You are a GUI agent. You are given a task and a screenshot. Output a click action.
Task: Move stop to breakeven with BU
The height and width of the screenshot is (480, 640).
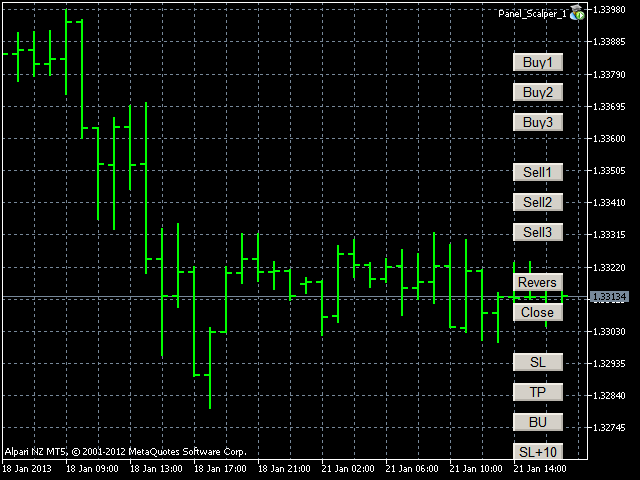click(538, 422)
